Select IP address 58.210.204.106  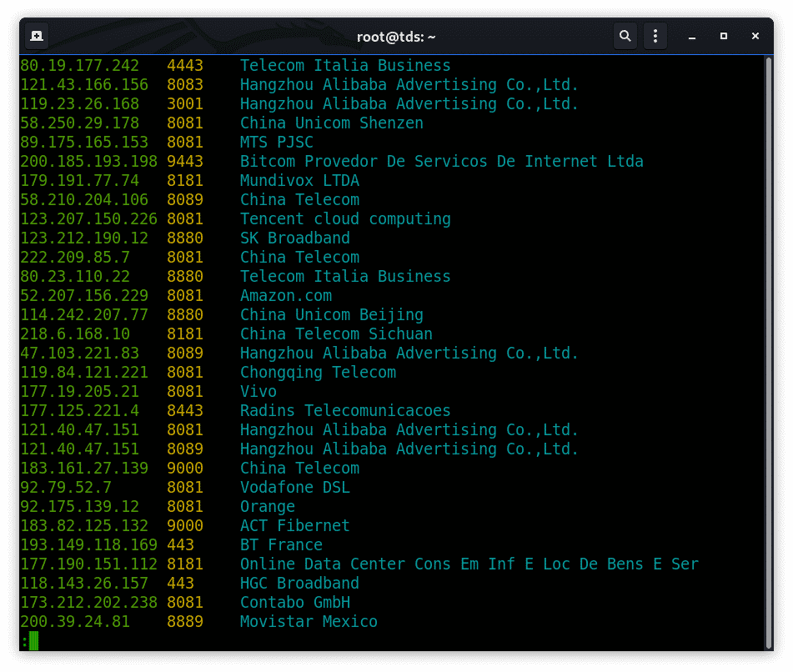tap(84, 200)
